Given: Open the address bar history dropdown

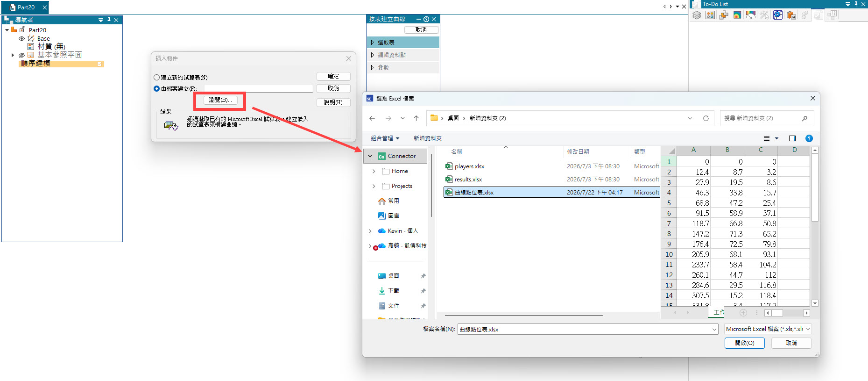Looking at the screenshot, I should tap(690, 118).
